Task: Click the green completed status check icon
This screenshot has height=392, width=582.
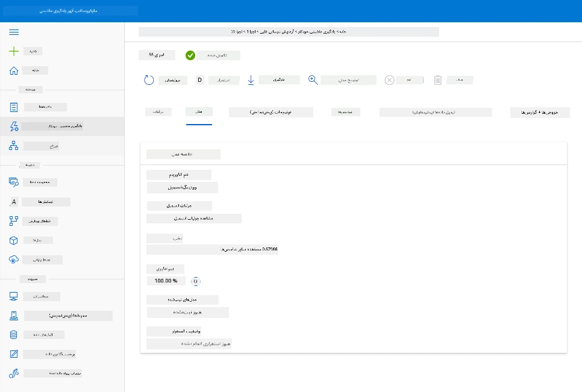Action: pos(190,55)
